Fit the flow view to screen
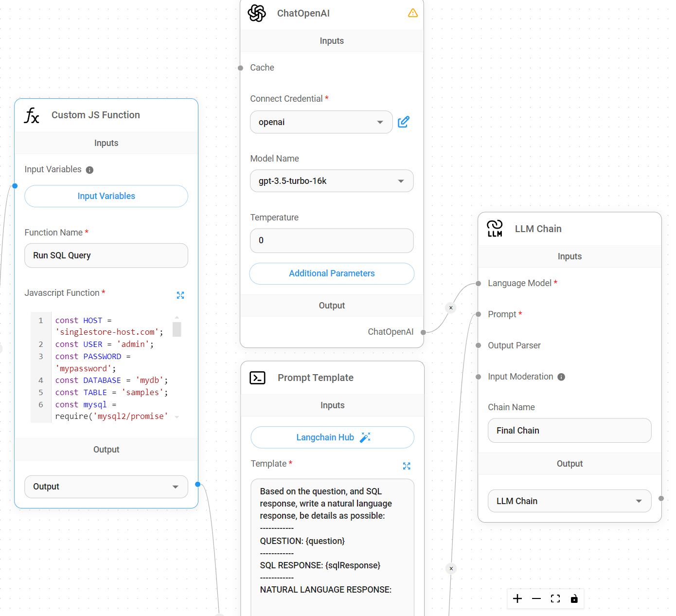676x616 pixels. pyautogui.click(x=555, y=598)
